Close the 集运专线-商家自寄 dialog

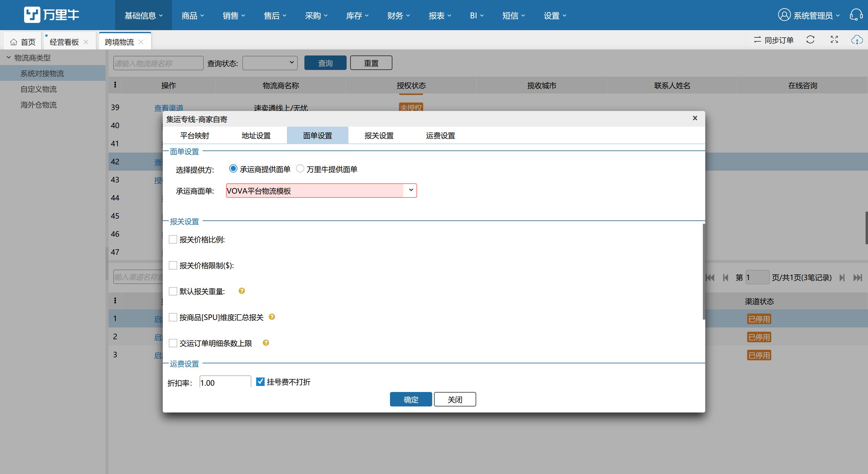point(695,118)
